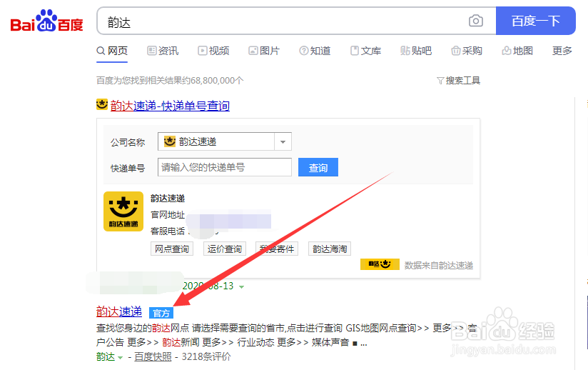Switch to the 资讯 tab
This screenshot has width=588, height=370.
(x=163, y=51)
